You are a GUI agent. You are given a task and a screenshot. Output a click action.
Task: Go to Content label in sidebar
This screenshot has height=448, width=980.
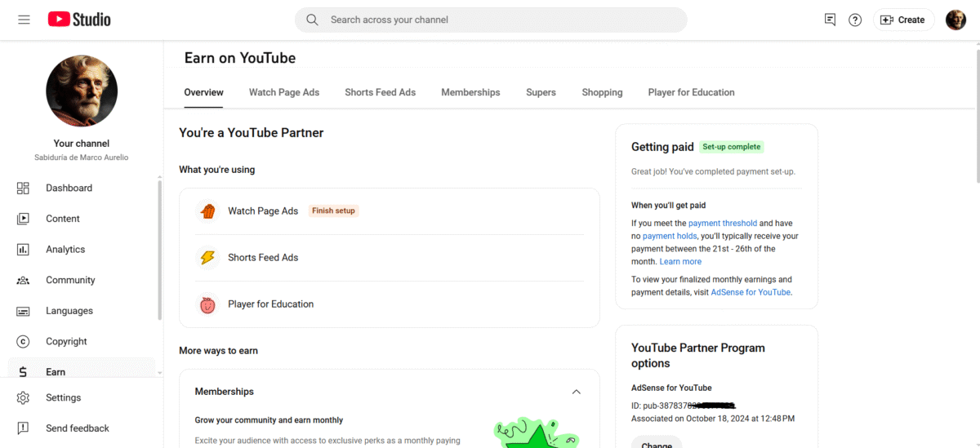63,219
